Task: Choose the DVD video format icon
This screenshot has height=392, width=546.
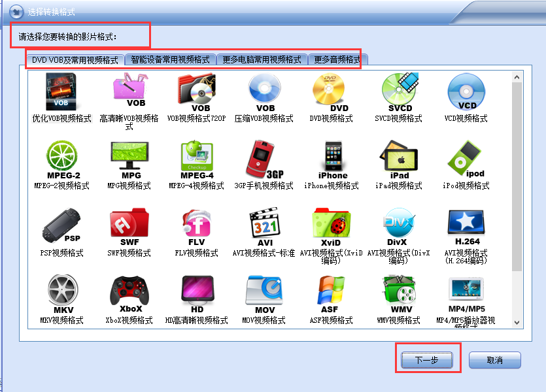Action: [331, 92]
